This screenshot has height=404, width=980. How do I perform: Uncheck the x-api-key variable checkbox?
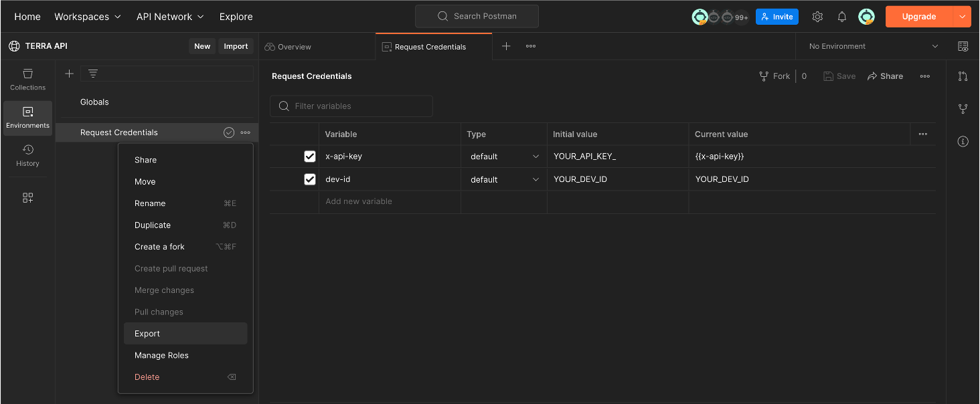click(x=310, y=157)
